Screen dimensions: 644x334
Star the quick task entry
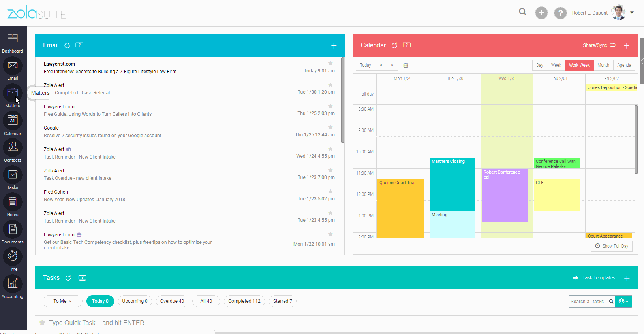42,323
